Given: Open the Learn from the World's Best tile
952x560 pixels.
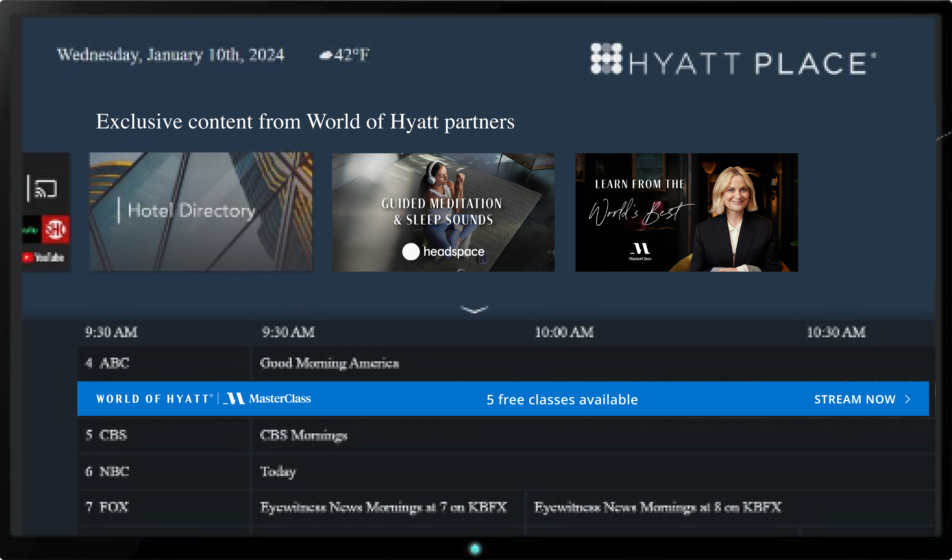Looking at the screenshot, I should (x=686, y=212).
